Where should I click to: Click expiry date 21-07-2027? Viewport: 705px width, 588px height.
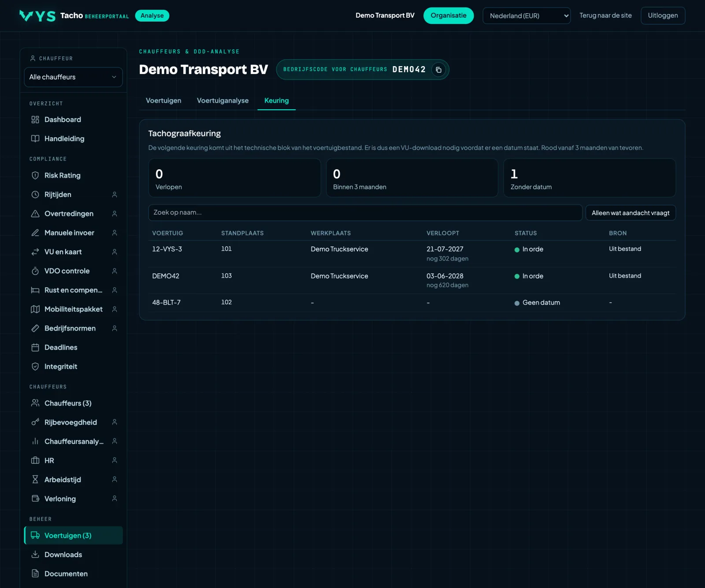point(445,249)
